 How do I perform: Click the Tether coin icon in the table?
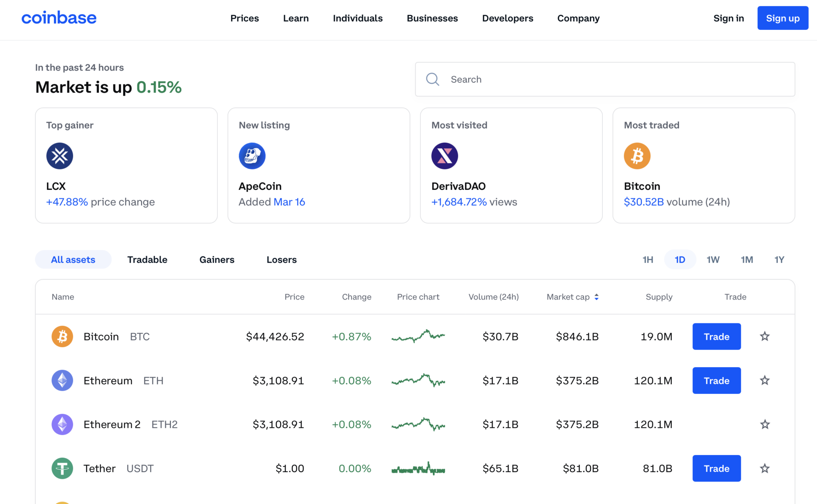[x=62, y=469]
